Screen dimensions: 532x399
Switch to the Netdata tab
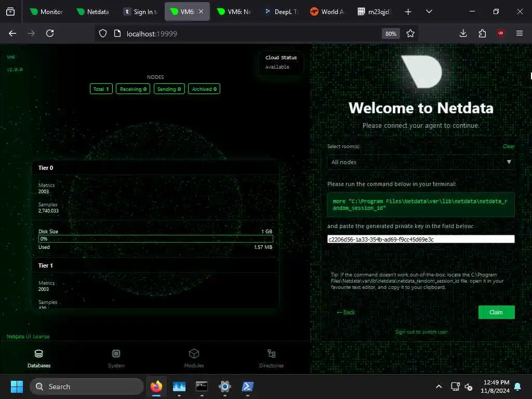click(x=92, y=12)
